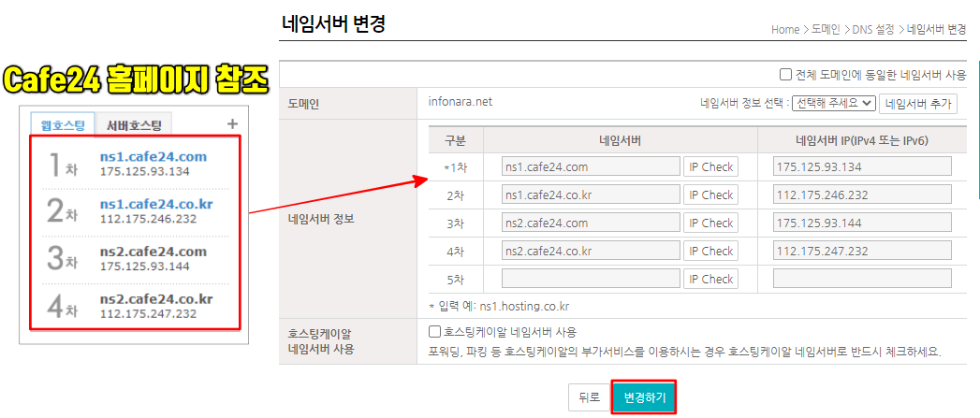Screen dimensions: 980x418
Task: Open the Home breadcrumb link
Action: [785, 29]
